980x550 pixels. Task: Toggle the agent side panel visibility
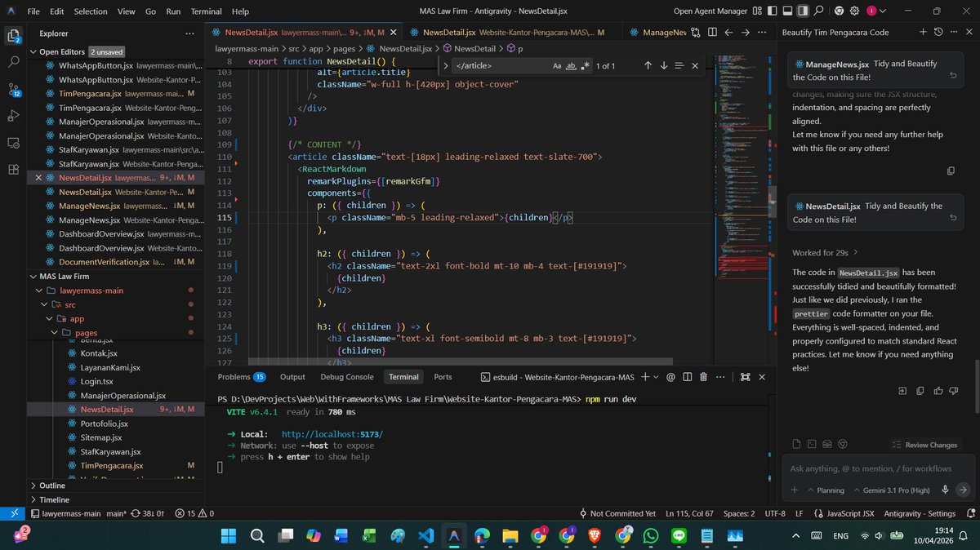pyautogui.click(x=803, y=11)
